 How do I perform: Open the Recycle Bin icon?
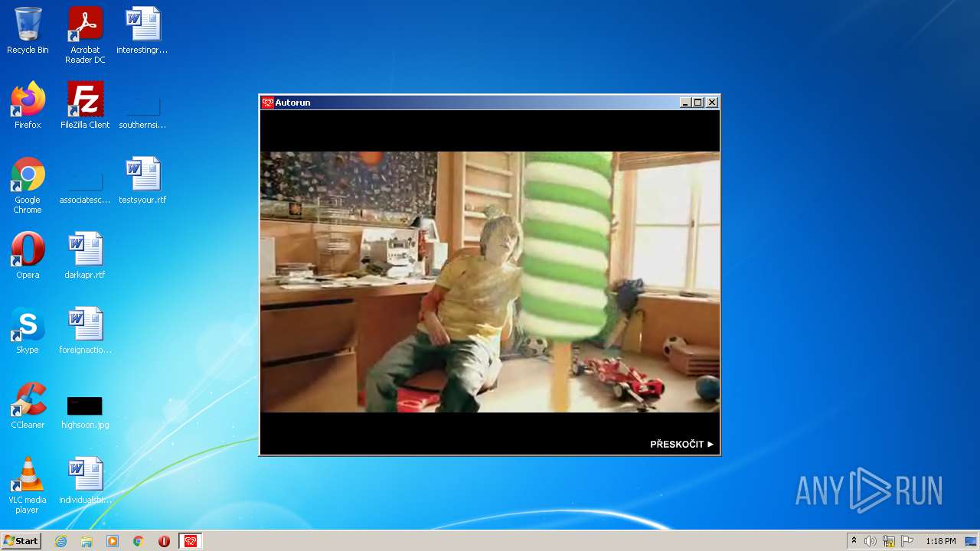[28, 31]
